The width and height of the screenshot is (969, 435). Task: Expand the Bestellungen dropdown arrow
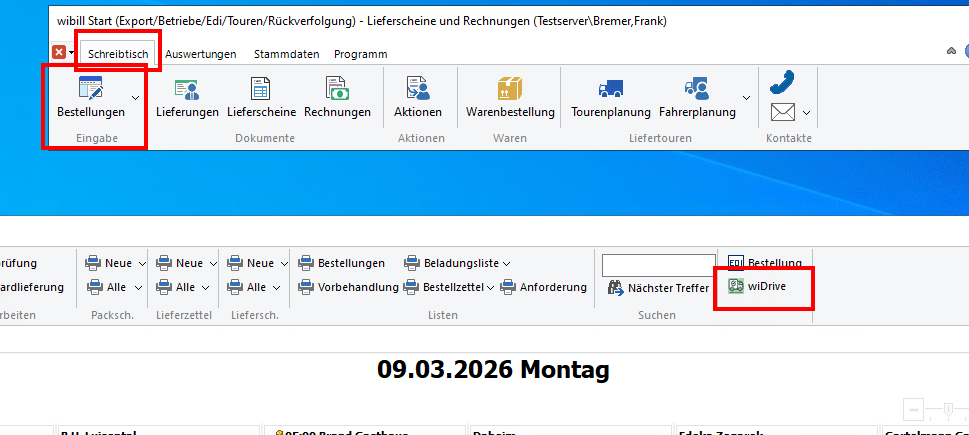tap(135, 97)
